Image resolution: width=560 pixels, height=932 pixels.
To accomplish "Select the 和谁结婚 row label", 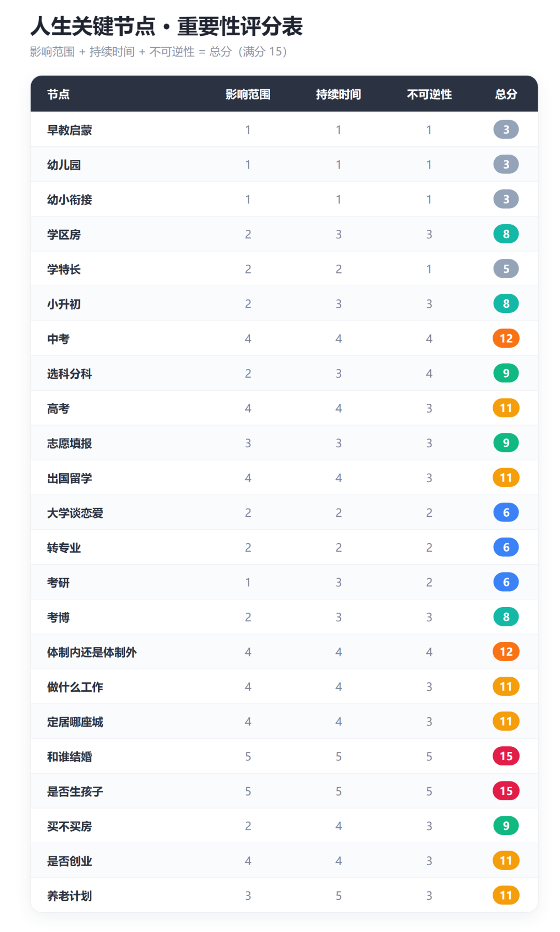I will pyautogui.click(x=69, y=756).
